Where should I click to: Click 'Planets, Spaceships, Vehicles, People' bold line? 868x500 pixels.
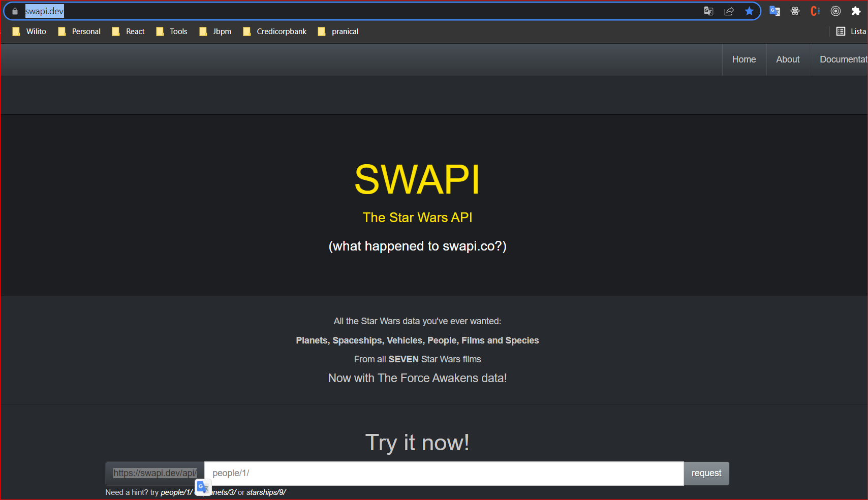point(417,340)
